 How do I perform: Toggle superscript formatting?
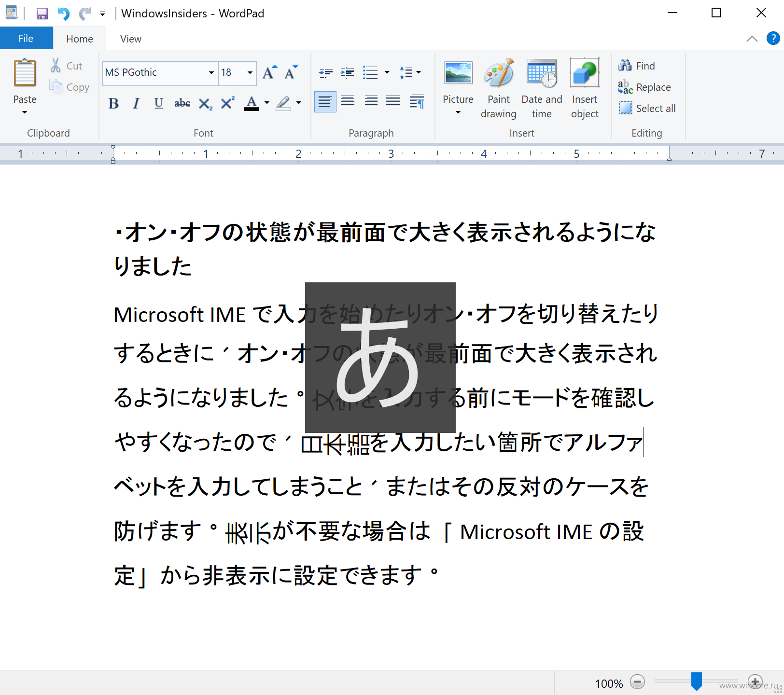(x=227, y=103)
